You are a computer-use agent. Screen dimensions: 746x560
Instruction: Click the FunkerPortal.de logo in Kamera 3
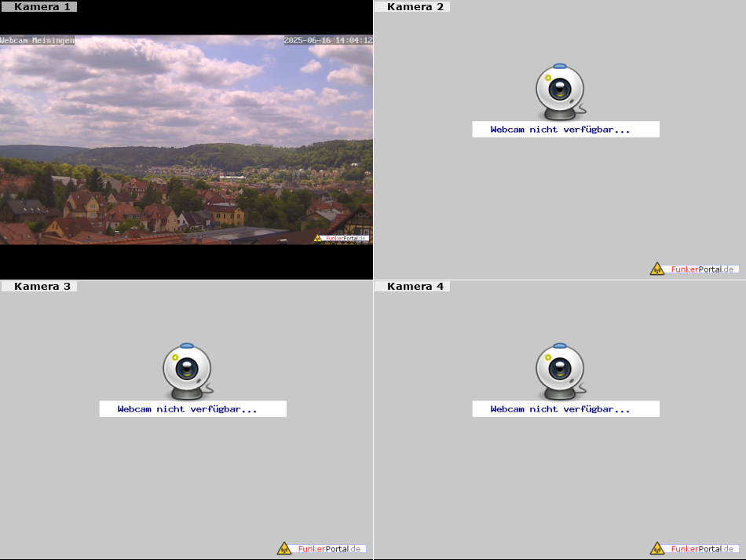pyautogui.click(x=321, y=548)
